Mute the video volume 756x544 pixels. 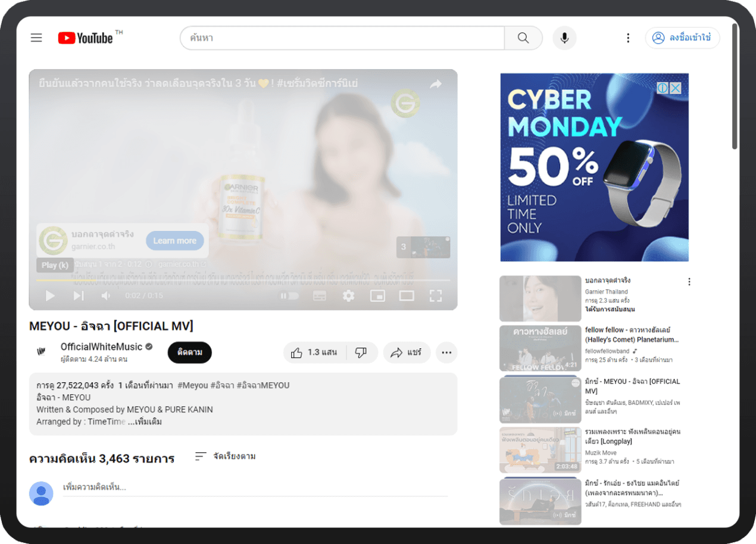pos(106,296)
